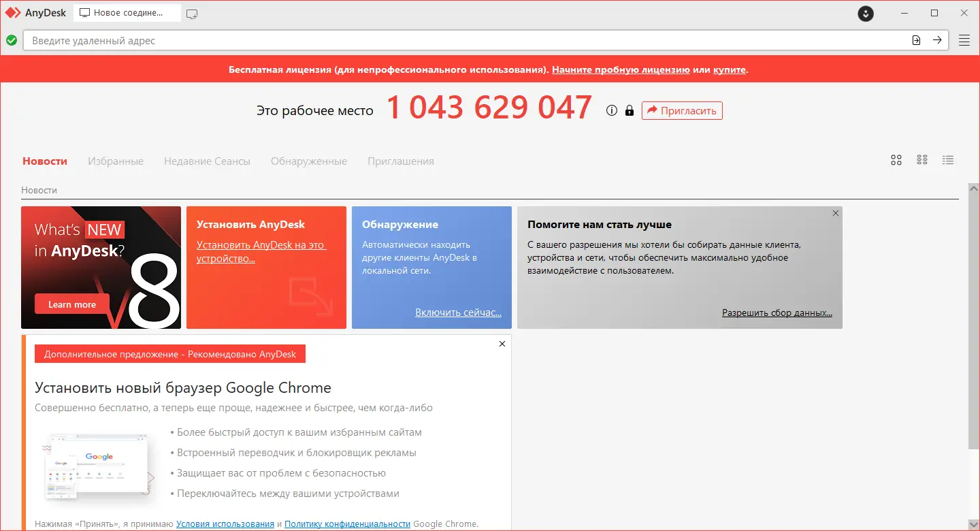Screen dimensions: 980x531
Task: Click the dark round icon in the title bar
Action: click(866, 13)
